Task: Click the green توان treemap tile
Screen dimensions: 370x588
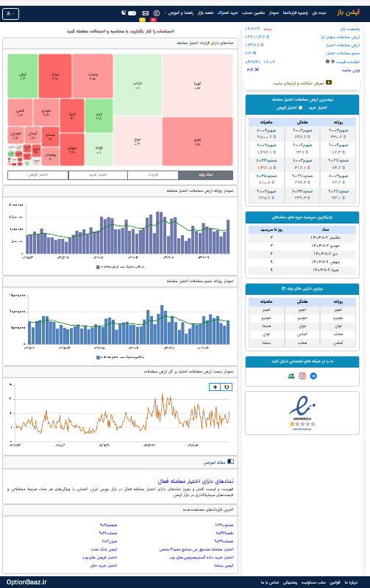Action: tap(23, 76)
